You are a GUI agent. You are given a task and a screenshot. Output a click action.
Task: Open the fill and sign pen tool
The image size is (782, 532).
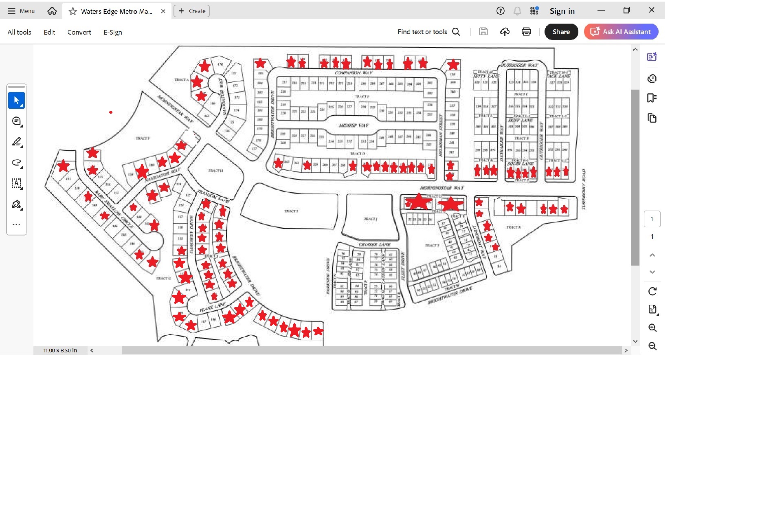pos(16,204)
